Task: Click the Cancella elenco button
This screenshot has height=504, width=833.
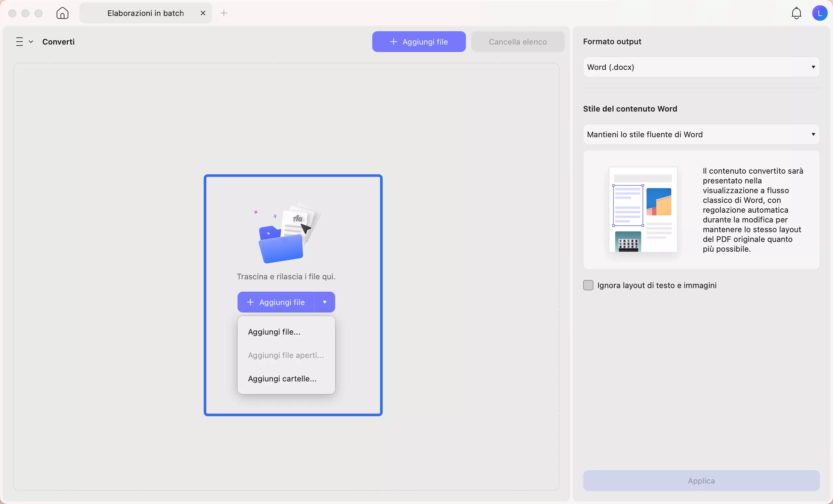Action: pyautogui.click(x=518, y=42)
